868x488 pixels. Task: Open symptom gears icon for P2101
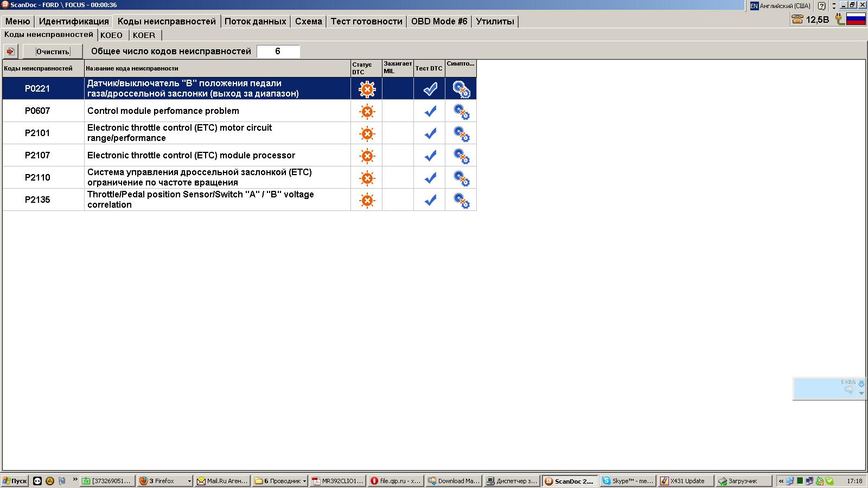click(461, 134)
